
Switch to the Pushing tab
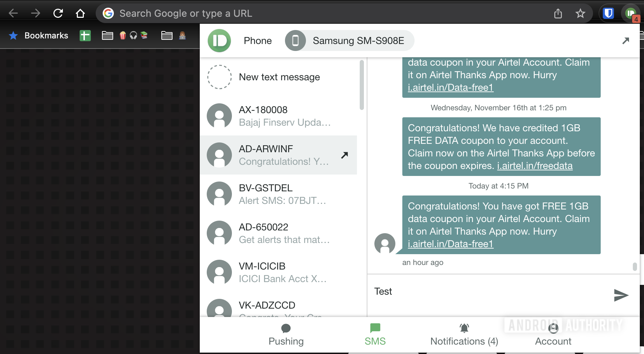point(286,335)
